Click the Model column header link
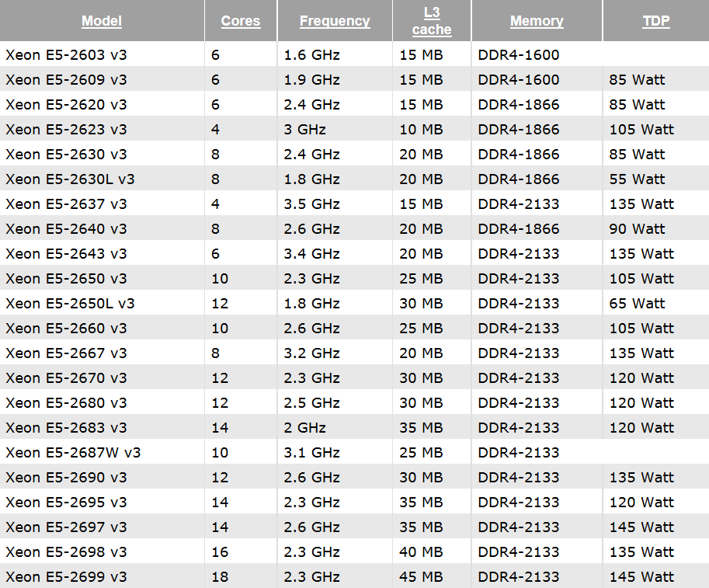Screen dimensions: 709x588 [102, 21]
